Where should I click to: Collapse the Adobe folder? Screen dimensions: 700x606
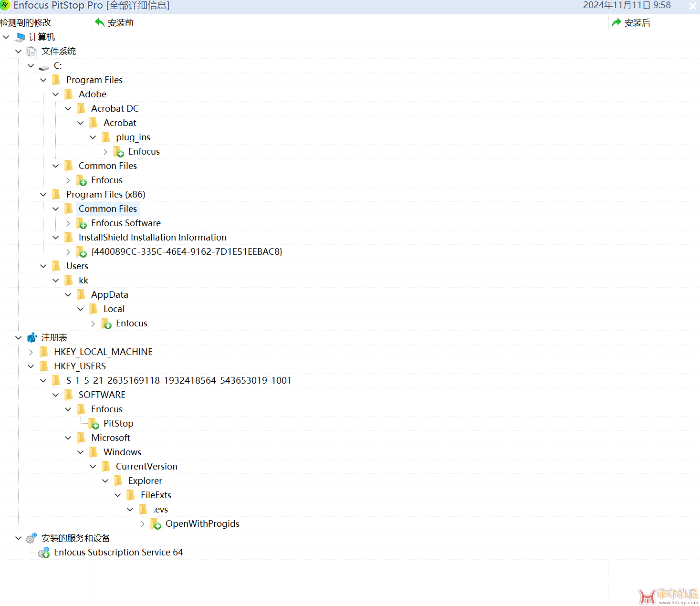click(56, 94)
